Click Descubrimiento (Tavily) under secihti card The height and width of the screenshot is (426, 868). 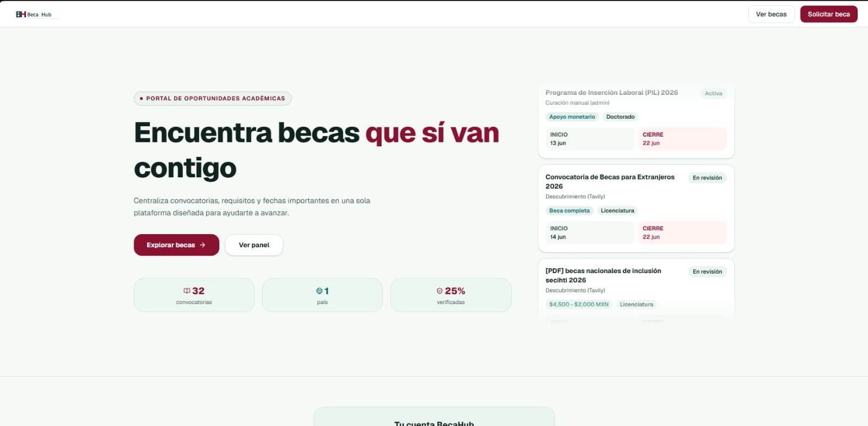pyautogui.click(x=575, y=290)
